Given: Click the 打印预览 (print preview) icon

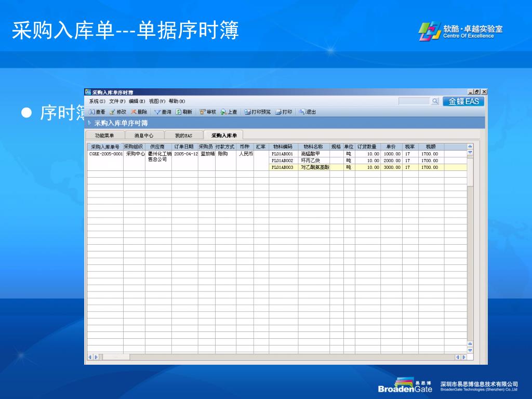Looking at the screenshot, I should point(248,112).
